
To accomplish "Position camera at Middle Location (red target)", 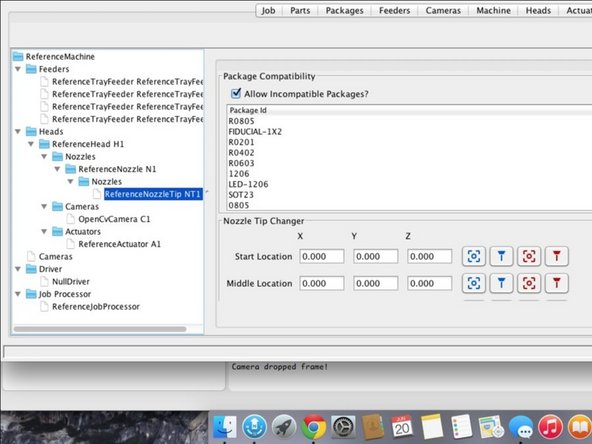I will click(529, 283).
